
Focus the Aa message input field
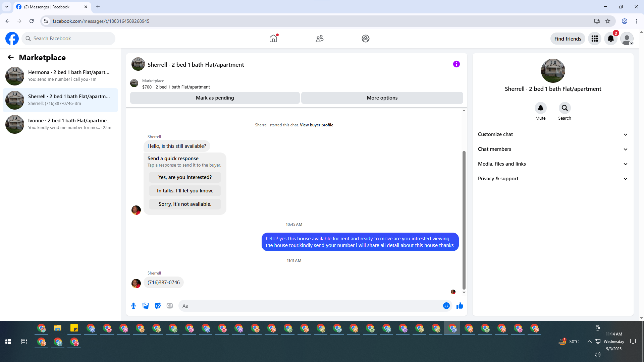point(310,306)
